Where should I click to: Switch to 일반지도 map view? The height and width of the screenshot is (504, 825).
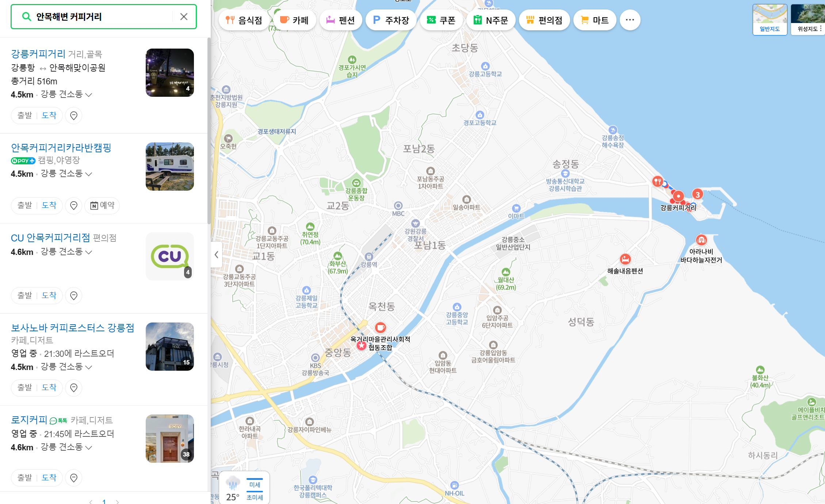click(x=770, y=20)
